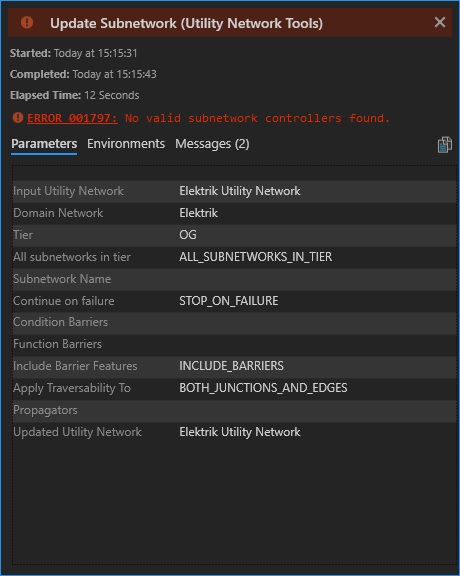
Task: Click the Include Barrier Features label
Action: (75, 366)
